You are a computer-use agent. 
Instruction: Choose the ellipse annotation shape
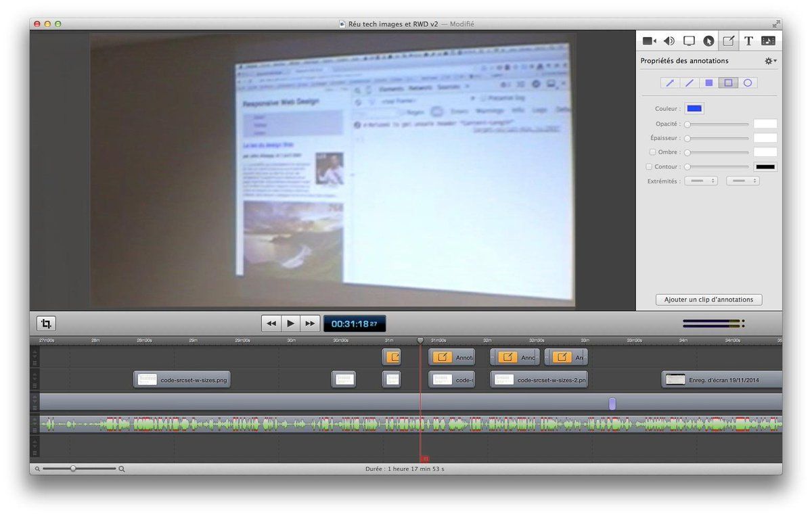pos(748,83)
